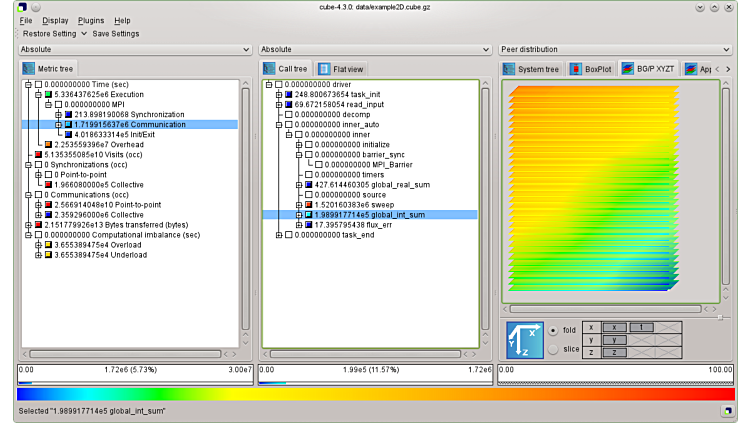Viewport: 752px width, 423px height.
Task: Click the rainbow color scale bar
Action: click(375, 394)
